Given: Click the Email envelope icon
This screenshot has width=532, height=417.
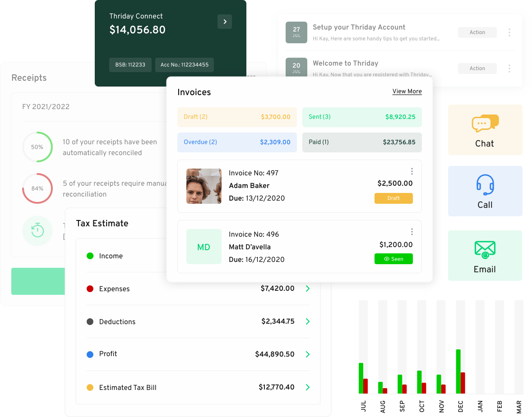Looking at the screenshot, I should click(485, 249).
